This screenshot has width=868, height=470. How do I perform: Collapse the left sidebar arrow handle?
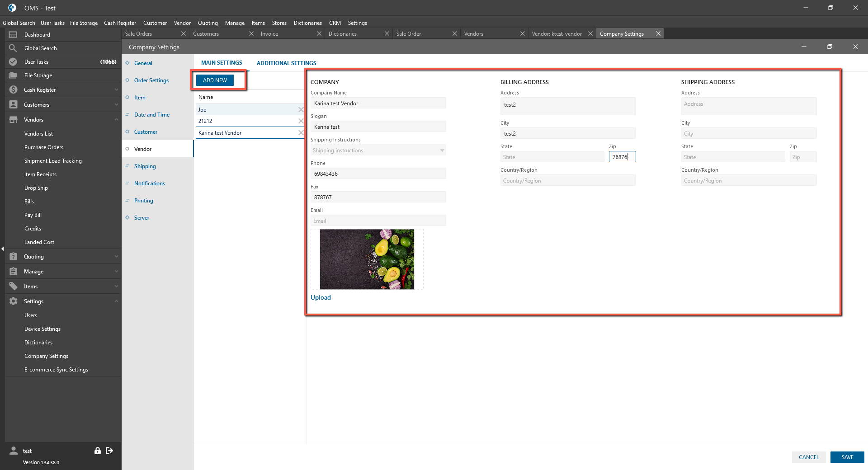tap(2, 249)
